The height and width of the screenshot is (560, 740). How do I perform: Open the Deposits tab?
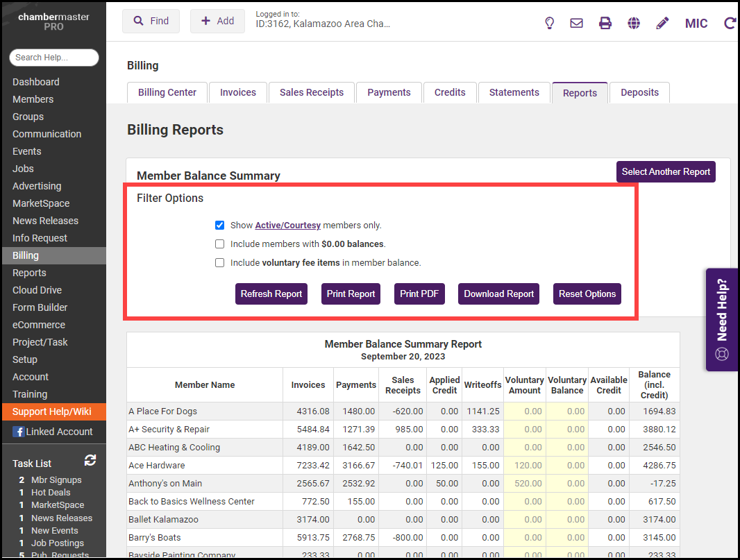click(639, 92)
